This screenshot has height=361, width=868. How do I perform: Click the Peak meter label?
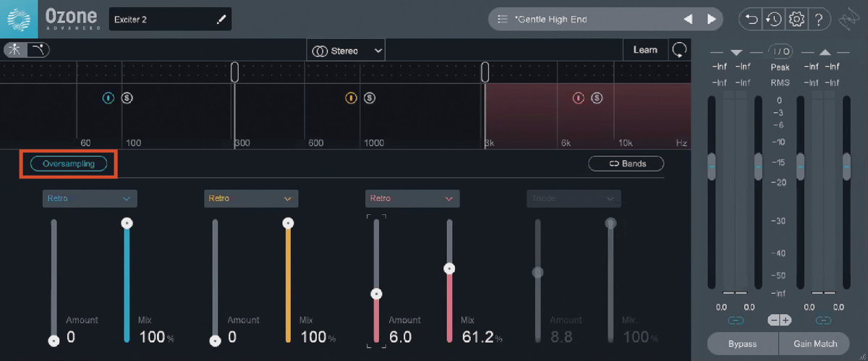(x=780, y=67)
